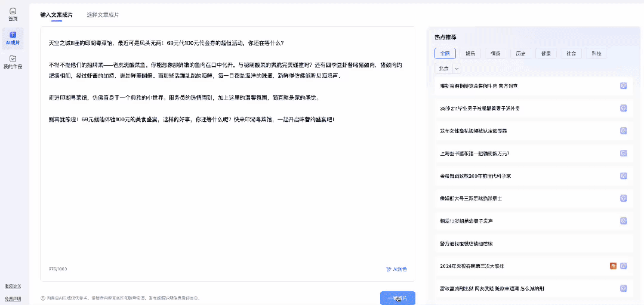
Task: Open the 免责声明 link at bottom left
Action: click(x=13, y=298)
